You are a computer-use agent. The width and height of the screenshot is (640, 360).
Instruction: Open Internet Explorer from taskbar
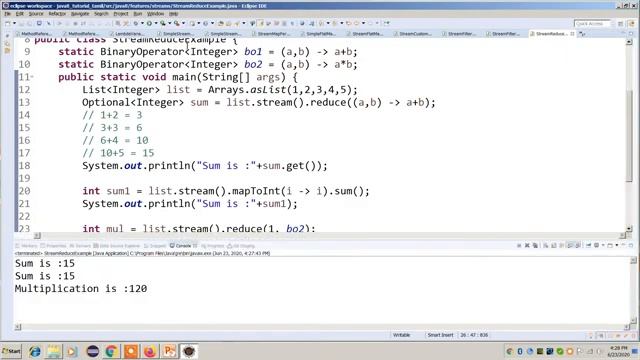coord(35,351)
